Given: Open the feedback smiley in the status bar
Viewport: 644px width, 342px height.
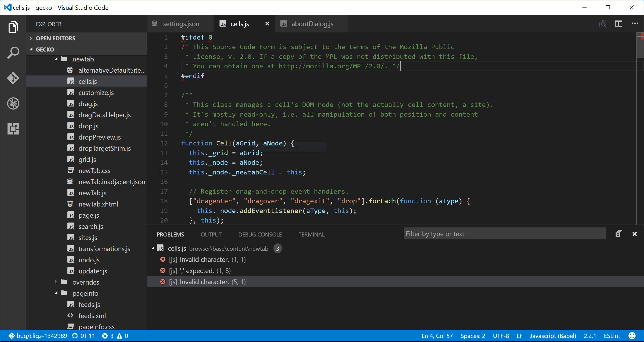Looking at the screenshot, I should [632, 336].
